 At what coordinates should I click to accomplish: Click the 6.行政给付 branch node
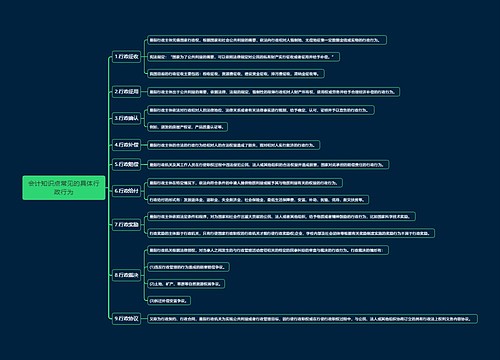(126, 191)
